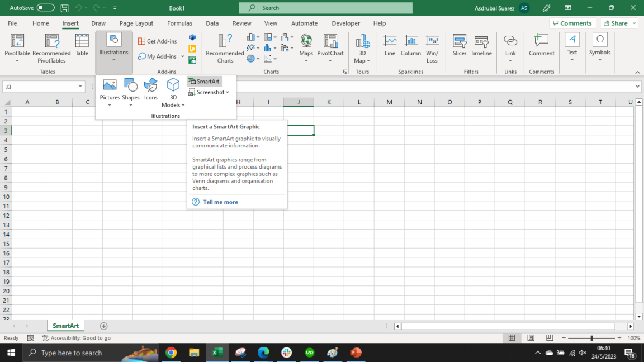The width and height of the screenshot is (644, 362).
Task: Launch 3D Map
Action: (362, 47)
